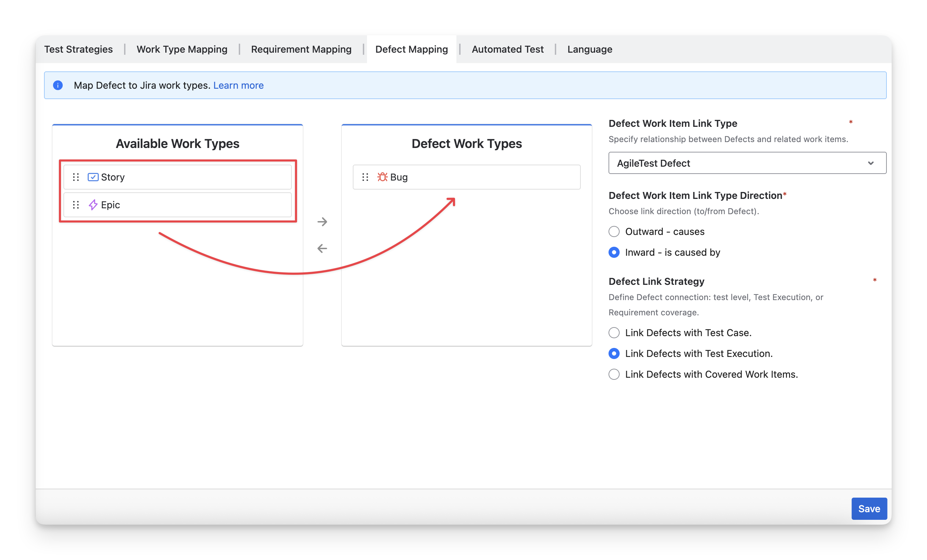Grab the drag handle beside Epic
927x560 pixels.
76,205
